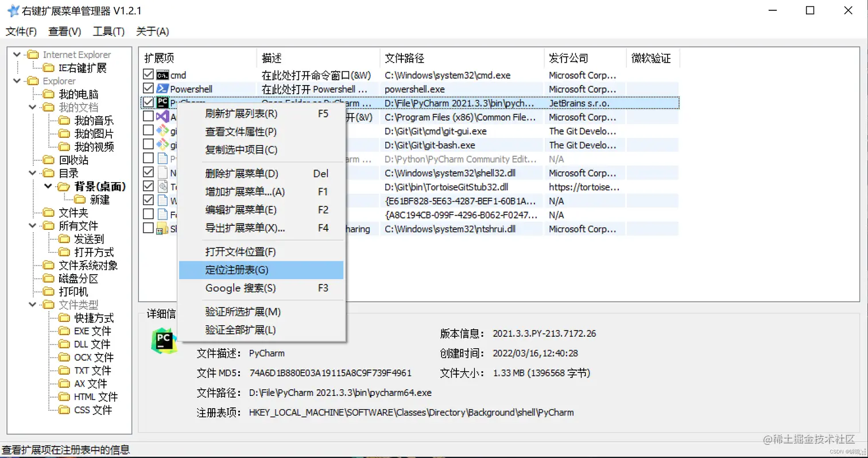868x458 pixels.
Task: Enable the checkbox on the git-gui.exe row
Action: point(148,130)
